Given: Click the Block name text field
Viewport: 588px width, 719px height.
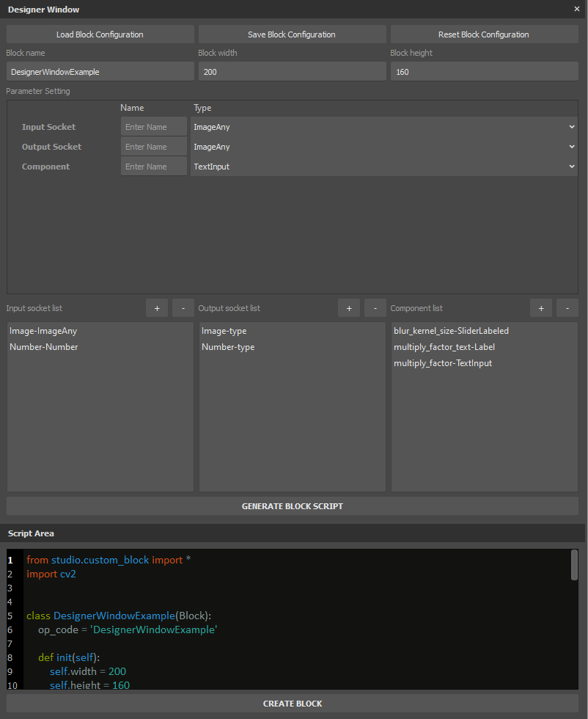Looking at the screenshot, I should [x=100, y=72].
